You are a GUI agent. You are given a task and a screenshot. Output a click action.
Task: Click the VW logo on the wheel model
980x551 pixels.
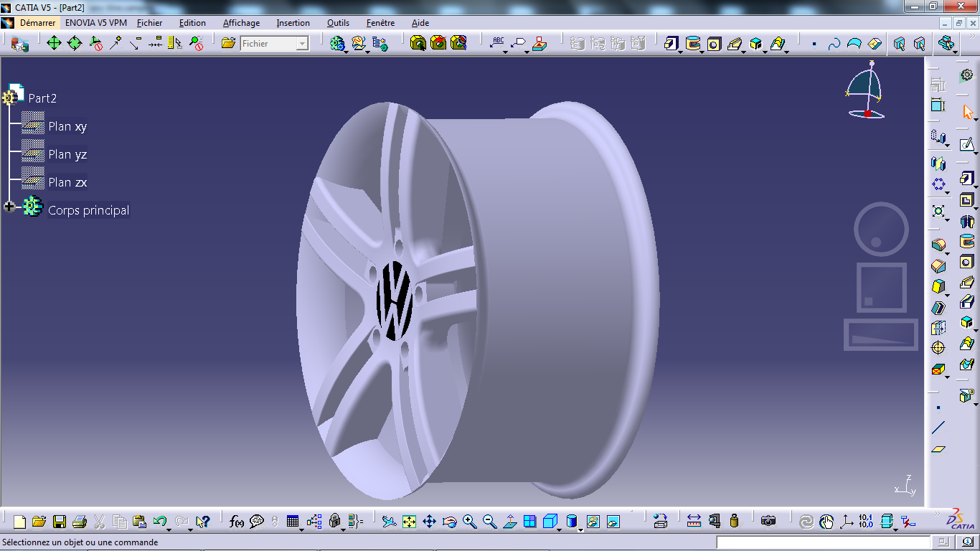pyautogui.click(x=396, y=300)
